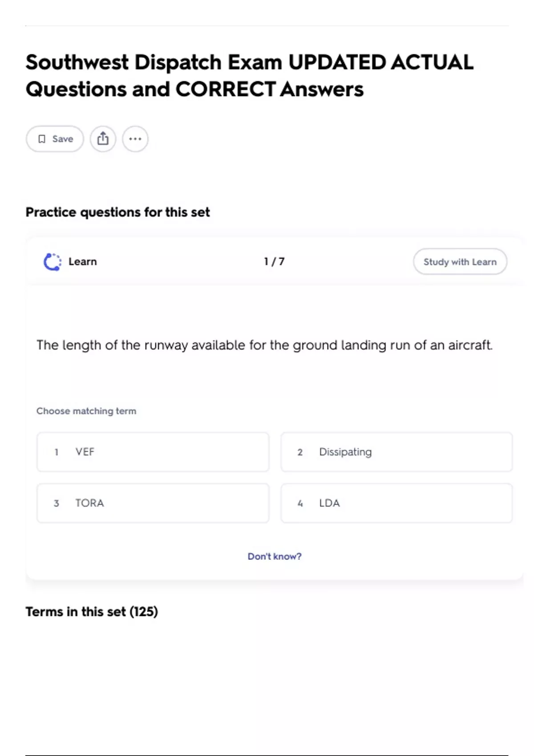Image resolution: width=534 pixels, height=756 pixels.
Task: Click the "Learn" mode label
Action: [x=83, y=261]
